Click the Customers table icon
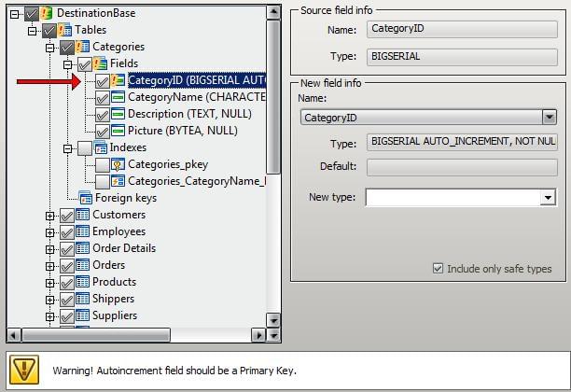Screen dimensions: 571x392 [82, 215]
